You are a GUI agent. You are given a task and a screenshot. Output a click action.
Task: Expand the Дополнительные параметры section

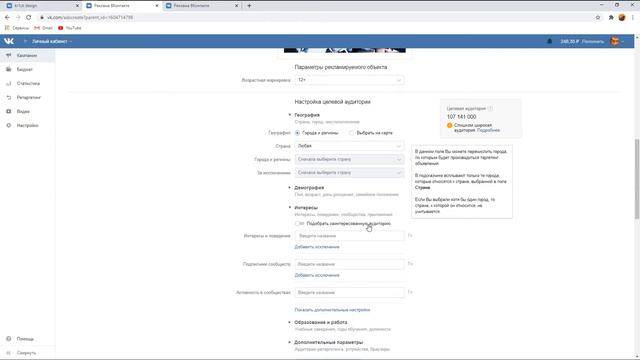328,342
